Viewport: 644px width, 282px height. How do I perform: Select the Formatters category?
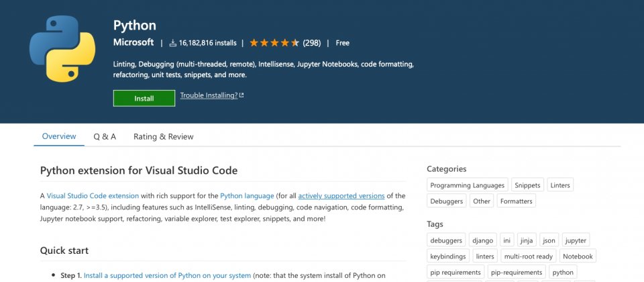517,201
